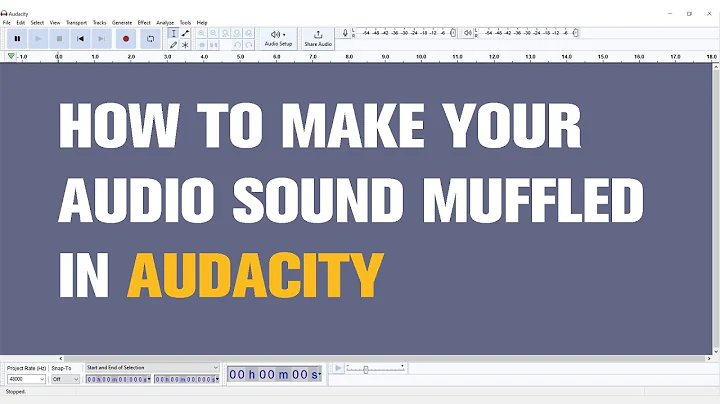Open the selection start time format arrow
This screenshot has width=720, height=404.
[x=149, y=380]
